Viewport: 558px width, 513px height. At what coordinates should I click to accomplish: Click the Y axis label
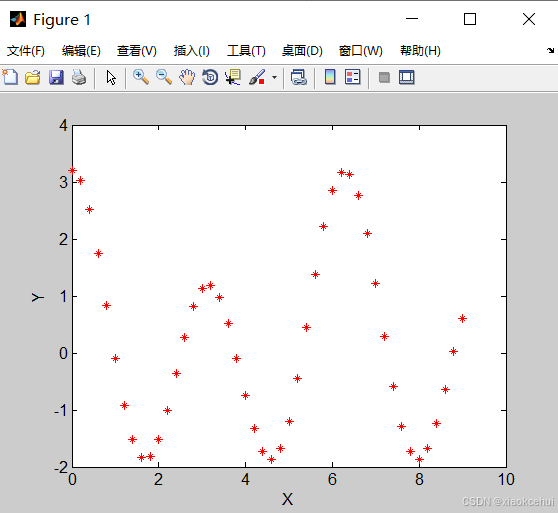tap(37, 297)
